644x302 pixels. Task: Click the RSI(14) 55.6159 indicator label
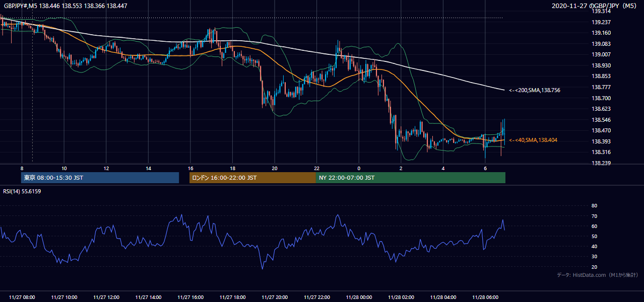tap(23, 191)
